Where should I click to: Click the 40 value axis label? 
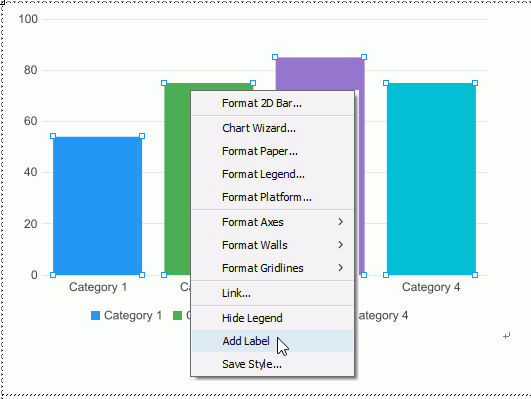tap(30, 172)
